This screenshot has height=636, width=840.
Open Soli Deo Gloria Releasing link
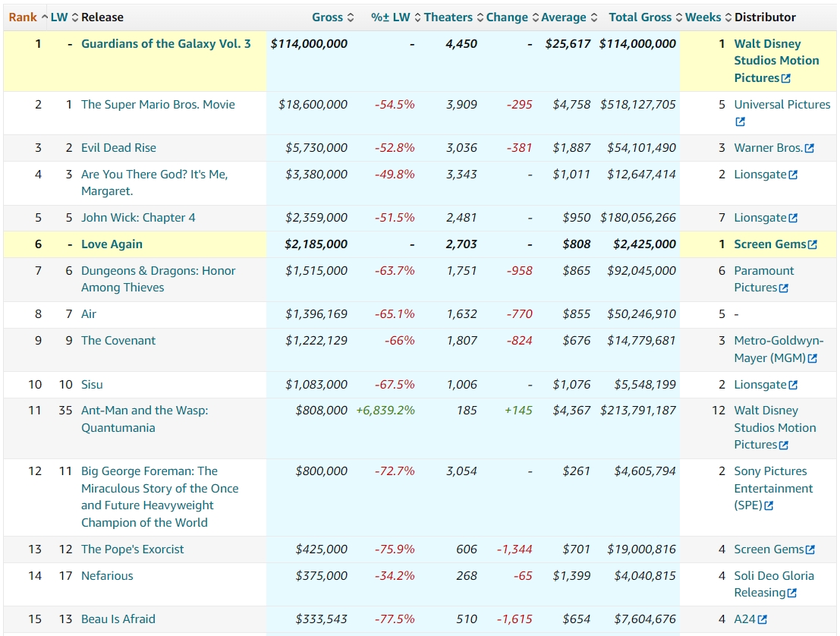point(773,584)
